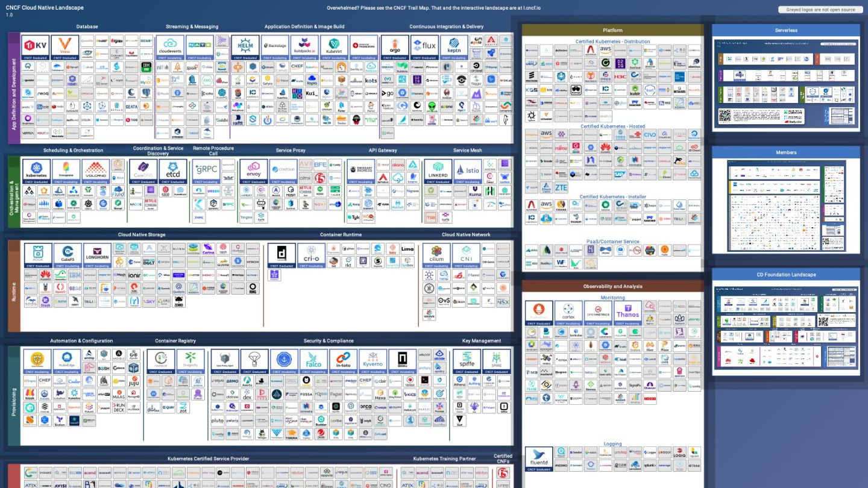Screen dimensions: 868x488
Task: Click the Certified Kubernetes - Hosted heading
Action: coord(612,127)
